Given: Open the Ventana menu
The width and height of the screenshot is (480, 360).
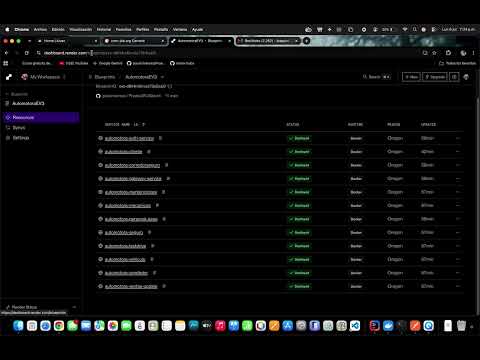Looking at the screenshot, I should tap(180, 29).
